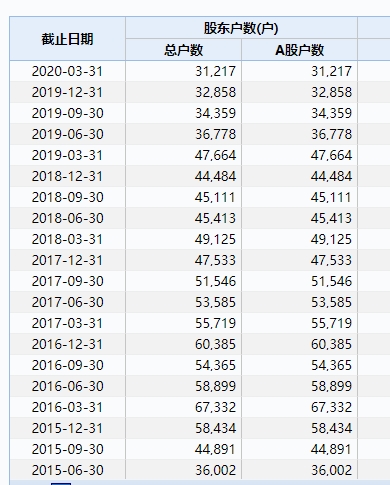Select the 2018-03-31 date cell
Image resolution: width=390 pixels, height=485 pixels.
(x=67, y=239)
